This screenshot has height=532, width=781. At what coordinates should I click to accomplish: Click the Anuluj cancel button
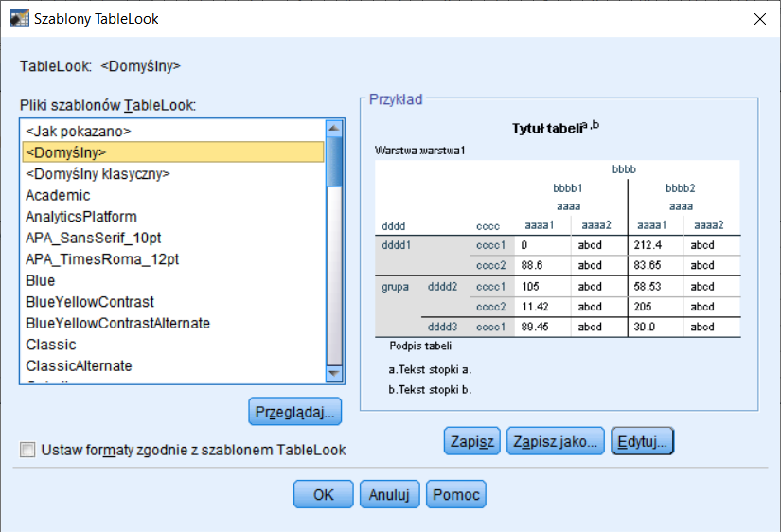click(x=389, y=495)
